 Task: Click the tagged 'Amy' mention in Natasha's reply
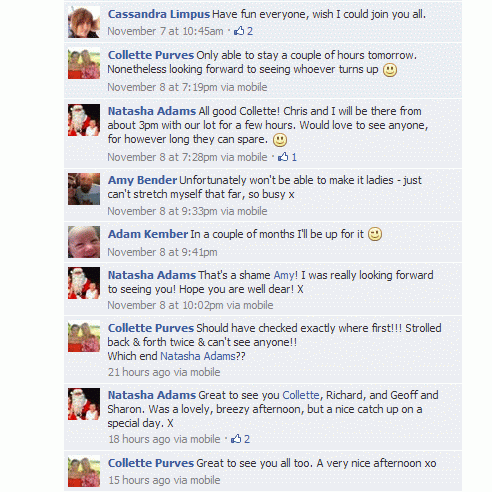[x=284, y=275]
